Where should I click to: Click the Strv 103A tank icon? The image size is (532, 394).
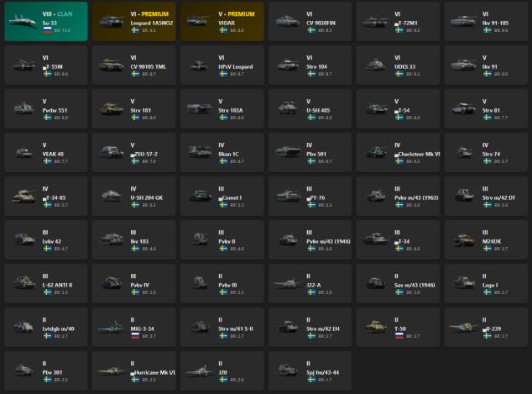[199, 108]
